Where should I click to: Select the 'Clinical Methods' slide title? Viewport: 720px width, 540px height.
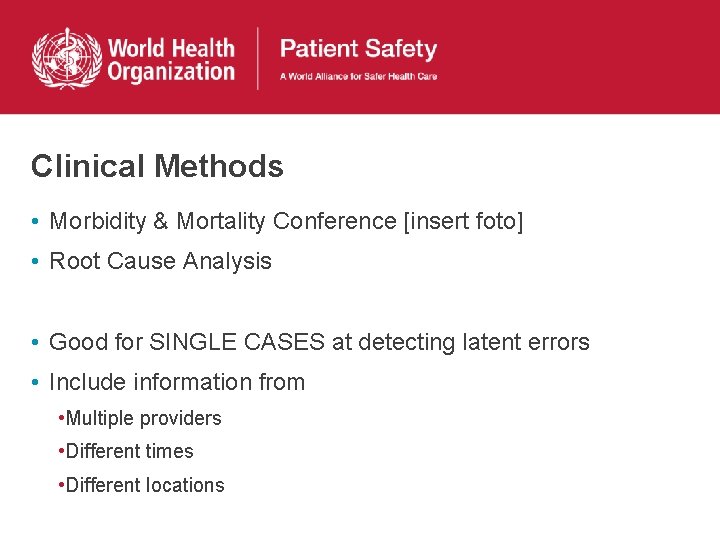157,166
